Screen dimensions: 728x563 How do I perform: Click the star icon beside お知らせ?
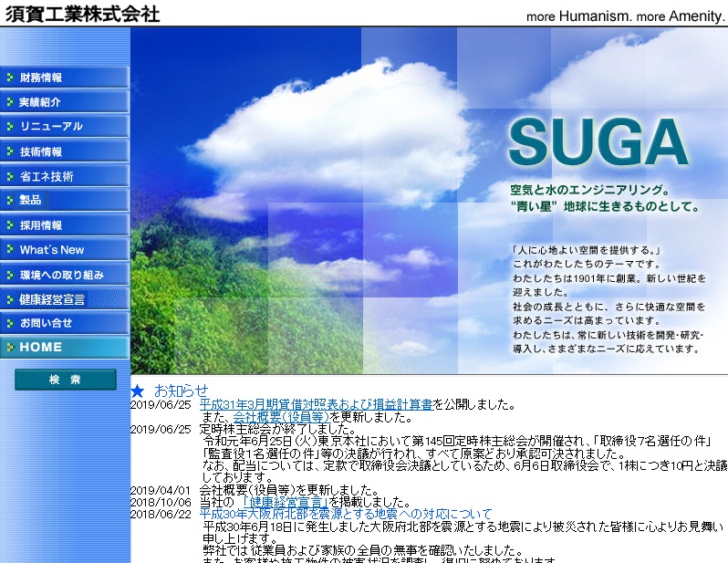pyautogui.click(x=138, y=391)
